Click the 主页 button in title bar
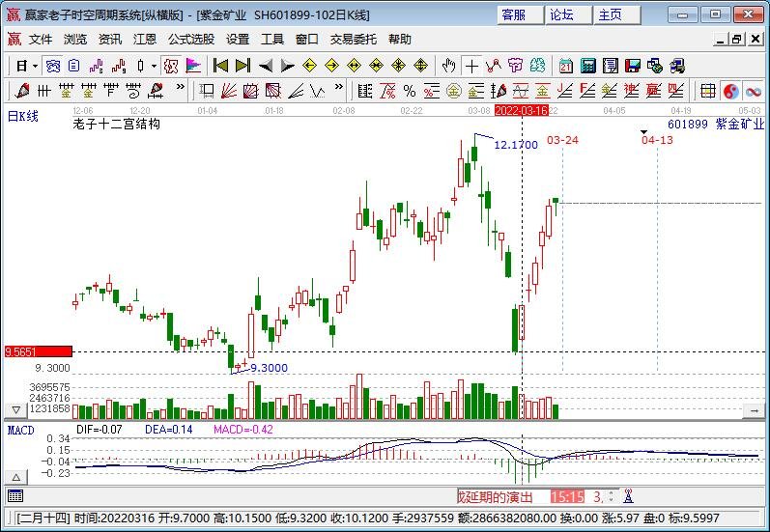 (616, 15)
